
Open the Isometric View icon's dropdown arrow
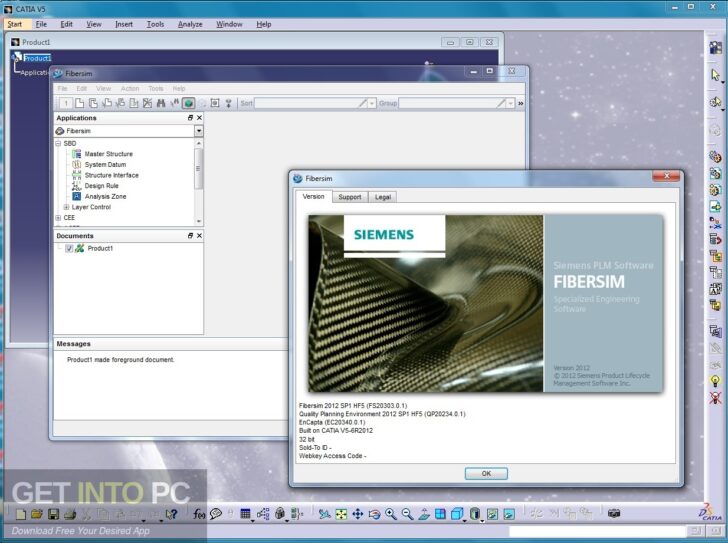coord(465,521)
